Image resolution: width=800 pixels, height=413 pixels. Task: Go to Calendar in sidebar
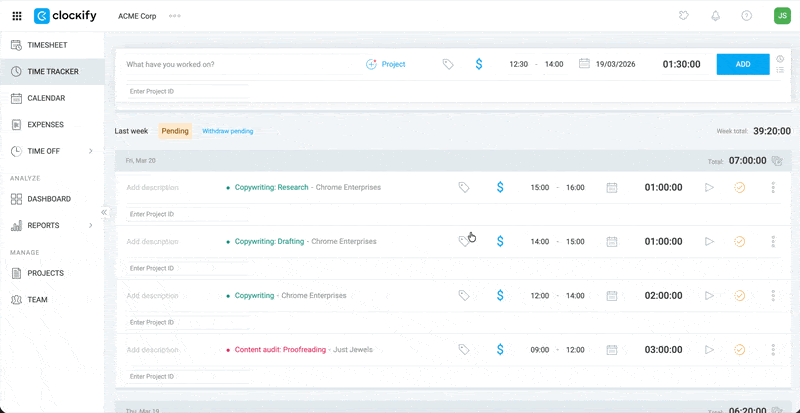[x=46, y=98]
